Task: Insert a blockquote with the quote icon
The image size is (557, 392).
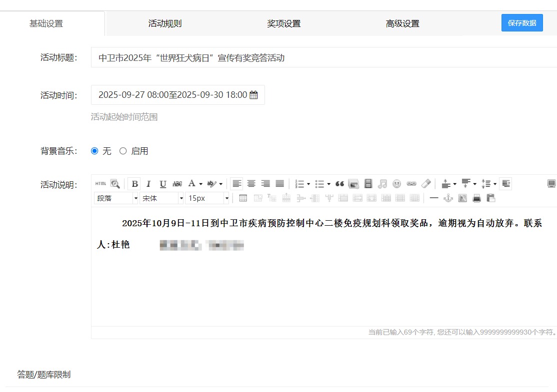Action: click(x=340, y=184)
